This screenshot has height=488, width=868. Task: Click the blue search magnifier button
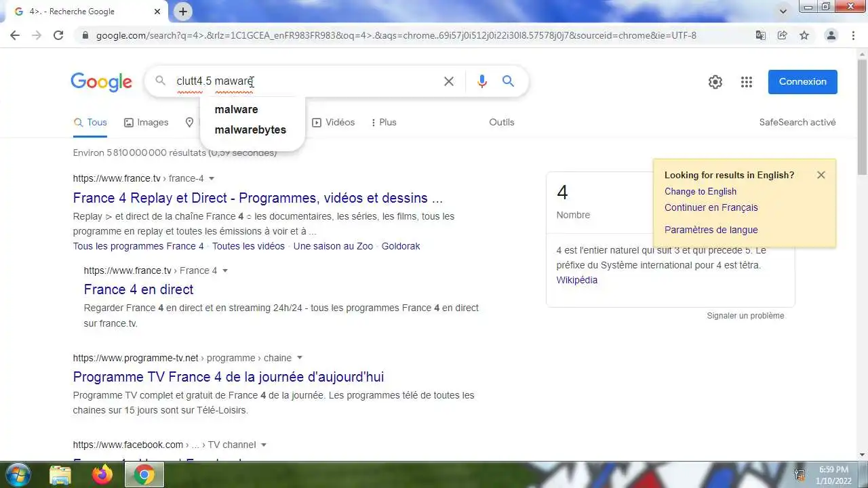coord(508,81)
